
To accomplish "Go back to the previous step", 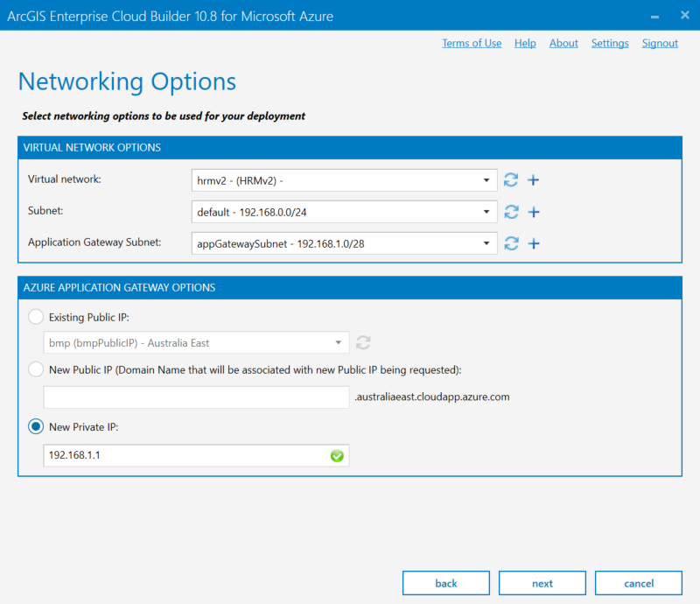I will [x=446, y=583].
